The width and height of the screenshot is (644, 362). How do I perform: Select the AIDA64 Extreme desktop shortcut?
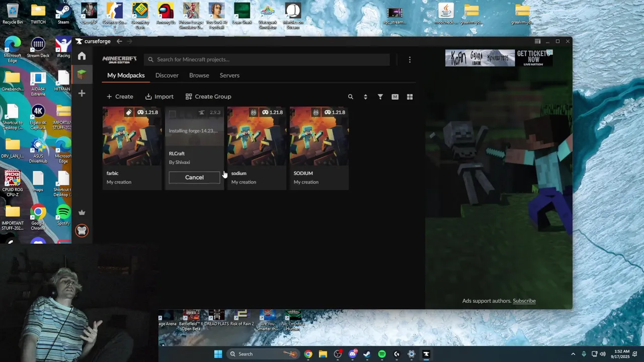pos(38,83)
